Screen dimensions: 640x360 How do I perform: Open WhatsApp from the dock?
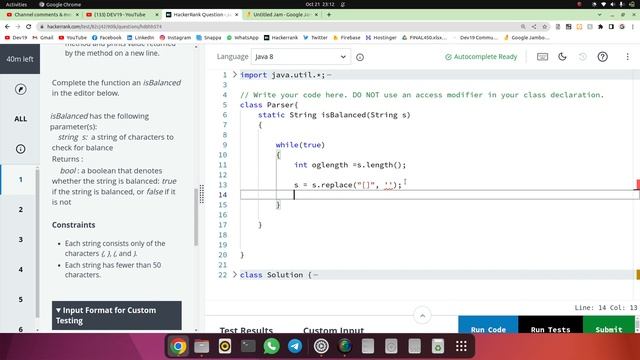(271, 346)
